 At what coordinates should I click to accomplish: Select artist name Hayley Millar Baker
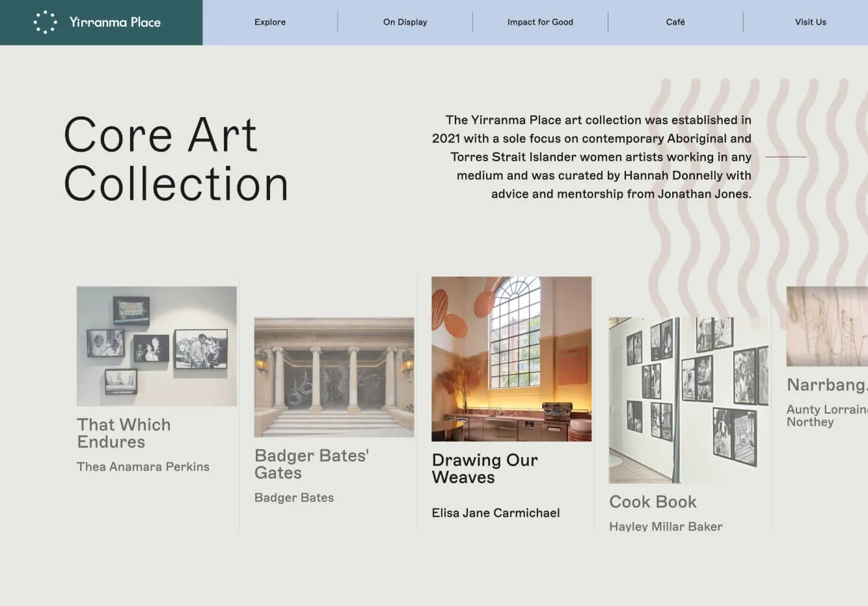[x=666, y=526]
